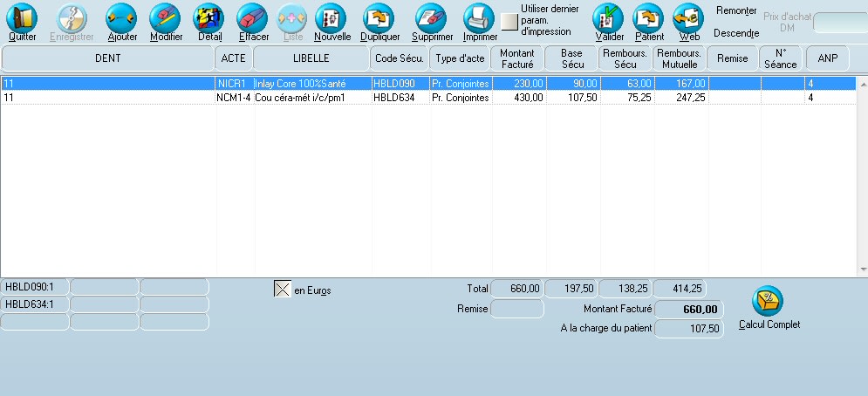Toggle 'Utiliser dernier param. d'impression' checkbox
Viewport: 868px width, 396px height.
[509, 21]
